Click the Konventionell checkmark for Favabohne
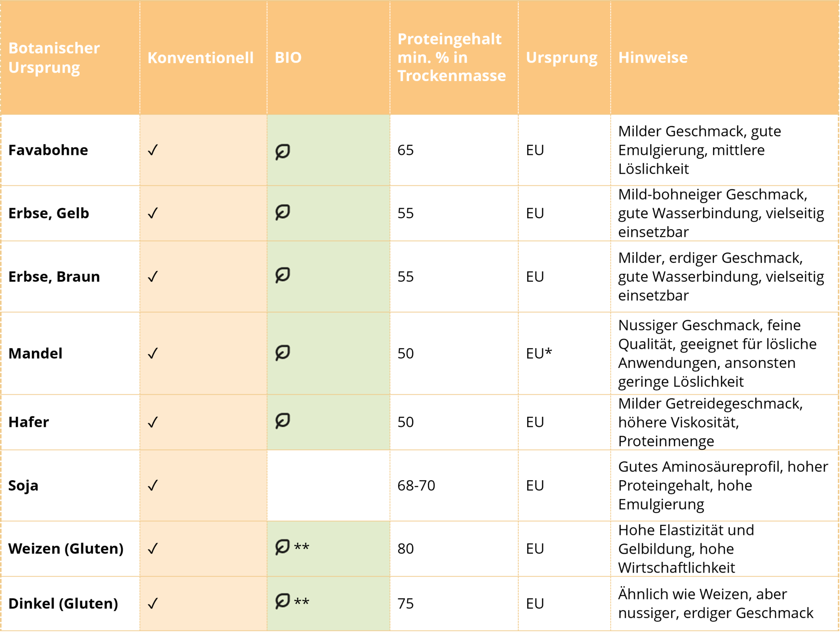 click(153, 150)
